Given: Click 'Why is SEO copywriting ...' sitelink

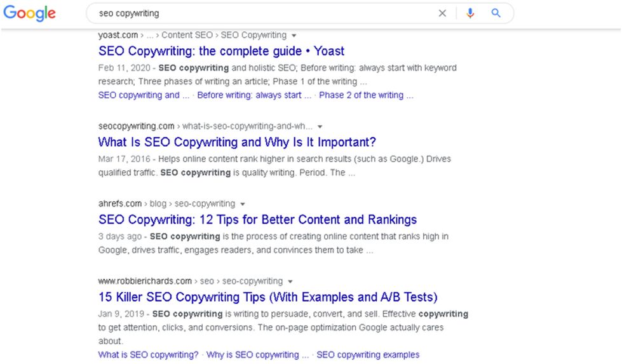Looking at the screenshot, I should pos(257,354).
